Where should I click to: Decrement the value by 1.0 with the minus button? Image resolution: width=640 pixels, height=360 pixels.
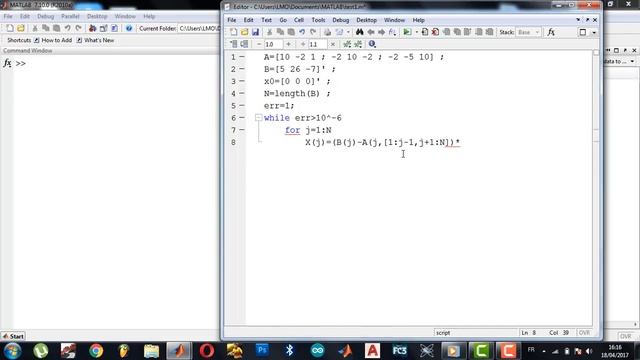coord(259,44)
